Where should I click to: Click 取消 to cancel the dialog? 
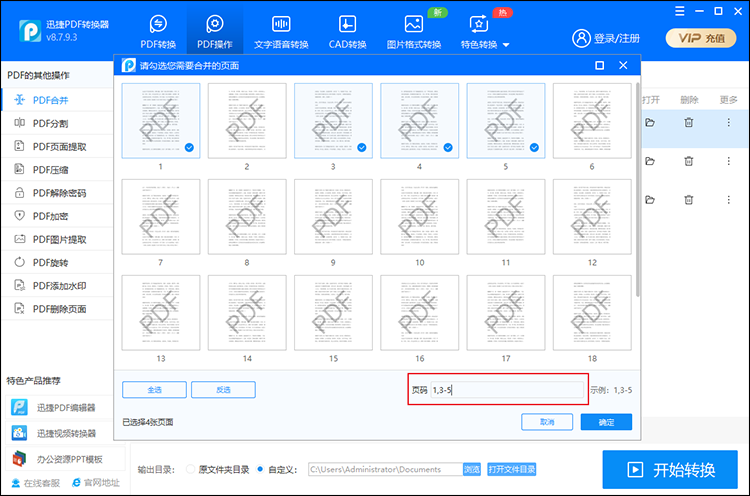coord(547,422)
